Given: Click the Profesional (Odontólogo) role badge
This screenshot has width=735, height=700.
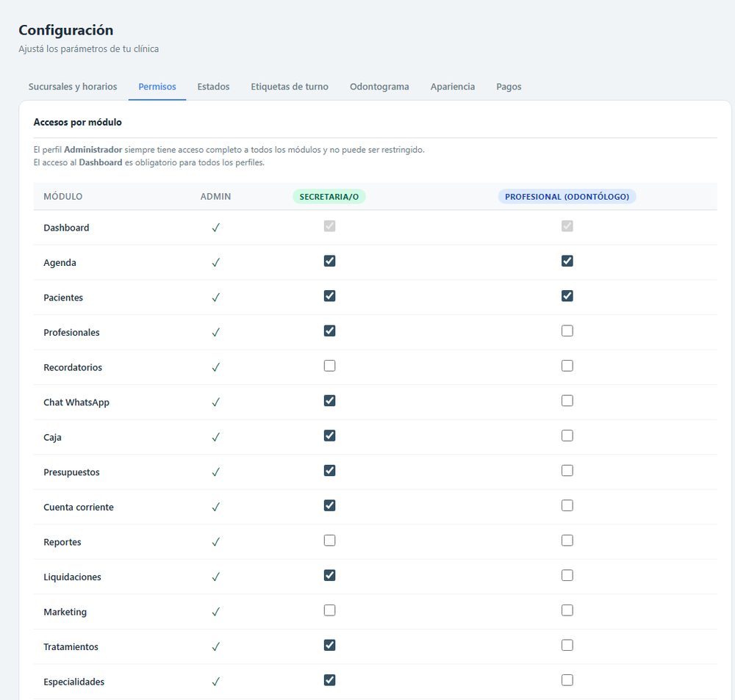Looking at the screenshot, I should point(567,197).
